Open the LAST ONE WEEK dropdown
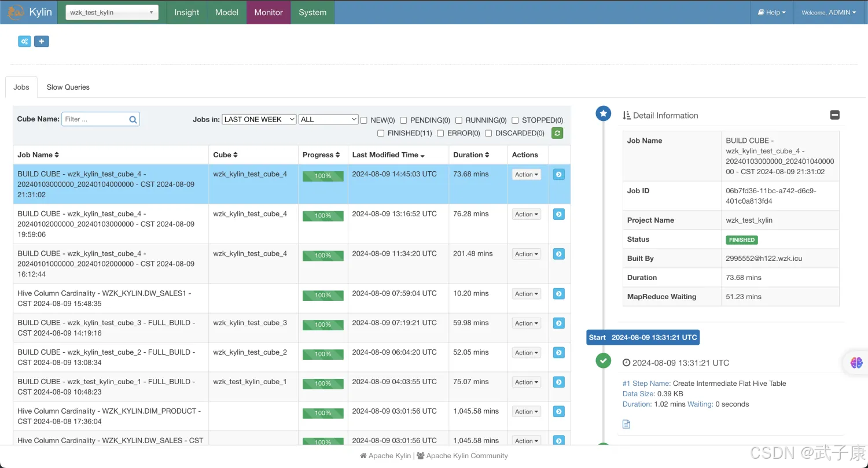The height and width of the screenshot is (468, 868). (259, 119)
